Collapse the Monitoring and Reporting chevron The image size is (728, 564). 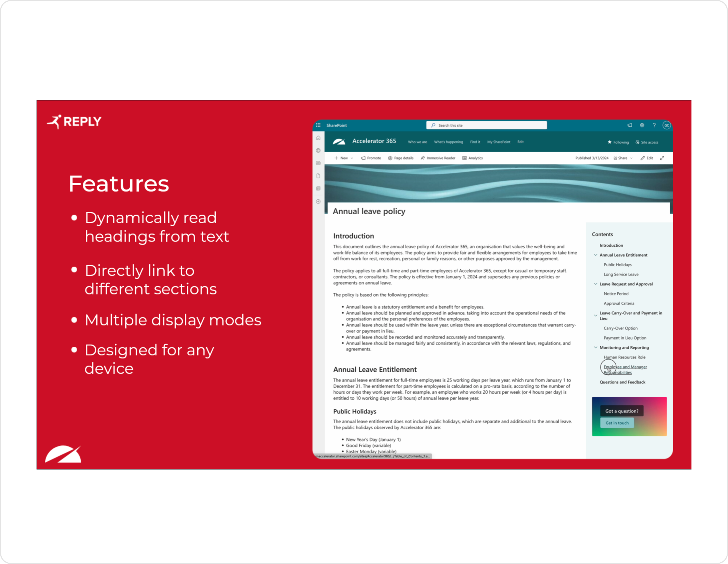point(595,347)
